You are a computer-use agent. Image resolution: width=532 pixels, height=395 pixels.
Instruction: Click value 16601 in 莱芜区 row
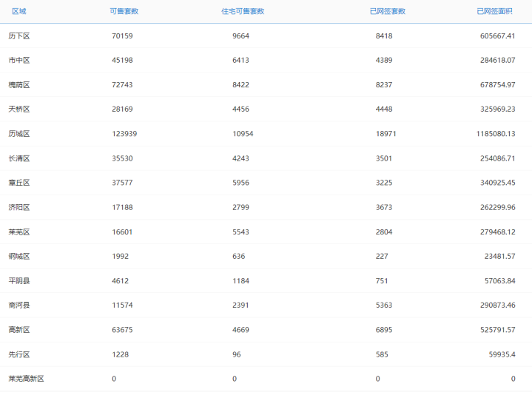pos(123,232)
